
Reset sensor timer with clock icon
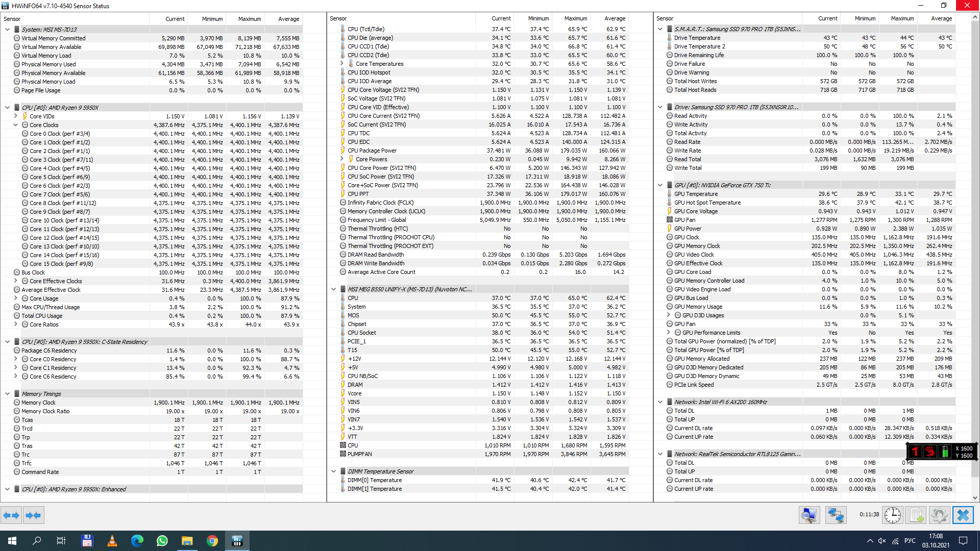(x=892, y=515)
